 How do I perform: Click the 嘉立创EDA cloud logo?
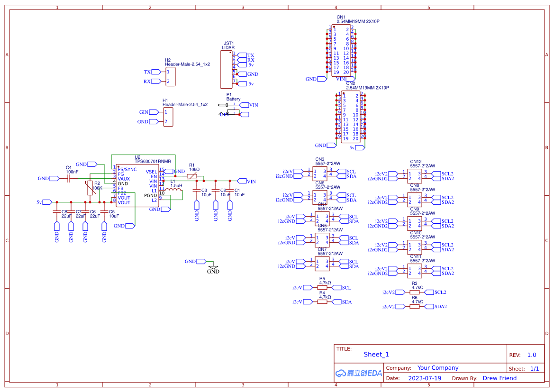click(x=358, y=374)
